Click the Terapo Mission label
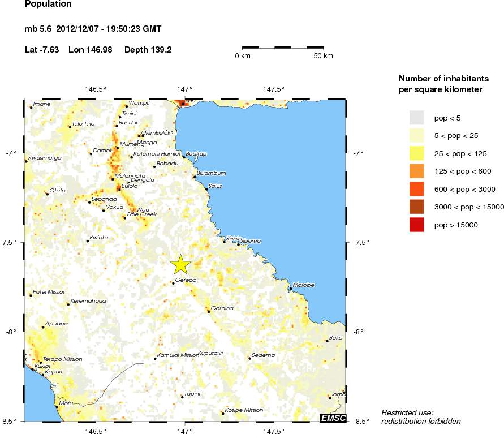Screen dimensions: 504x434 [x=63, y=359]
